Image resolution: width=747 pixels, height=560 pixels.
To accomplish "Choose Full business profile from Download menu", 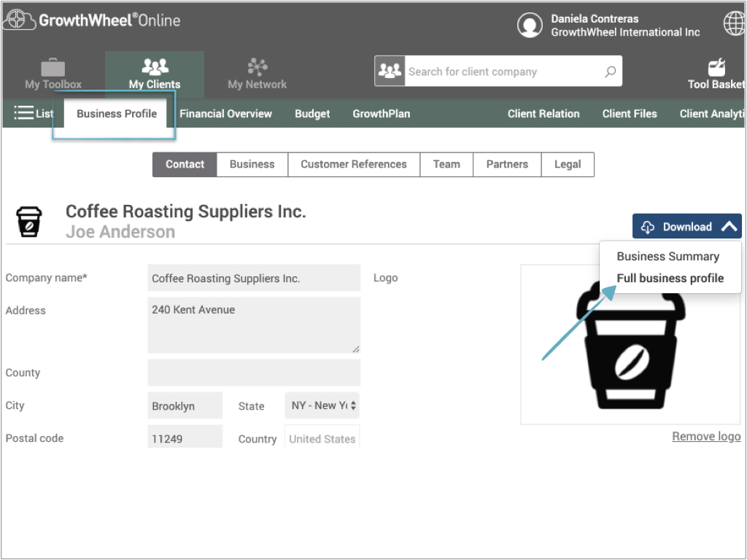I will [x=670, y=278].
